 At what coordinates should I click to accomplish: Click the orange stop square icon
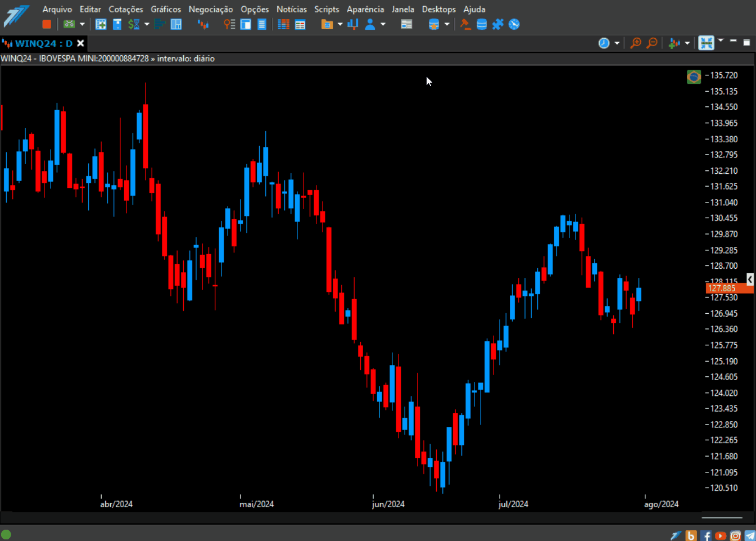pos(47,24)
